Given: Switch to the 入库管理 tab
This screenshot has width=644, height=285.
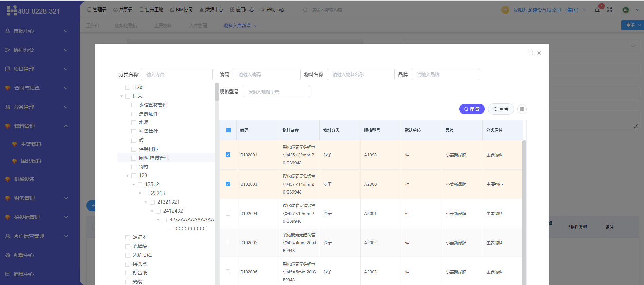Looking at the screenshot, I should (x=198, y=26).
